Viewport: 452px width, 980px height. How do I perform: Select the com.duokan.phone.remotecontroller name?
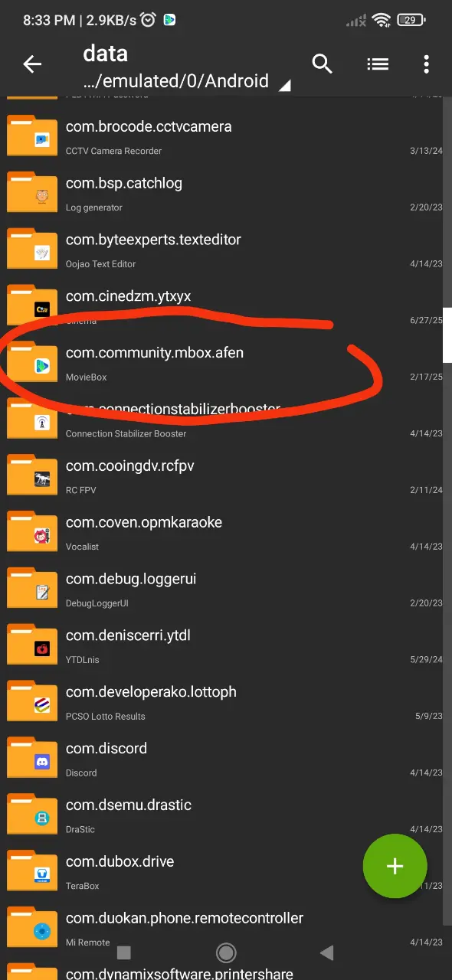(185, 918)
